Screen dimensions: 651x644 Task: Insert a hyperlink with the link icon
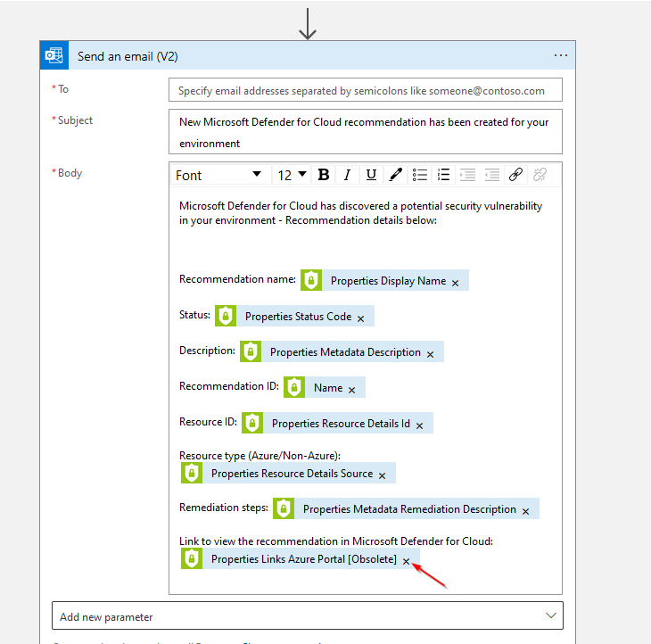click(x=515, y=175)
